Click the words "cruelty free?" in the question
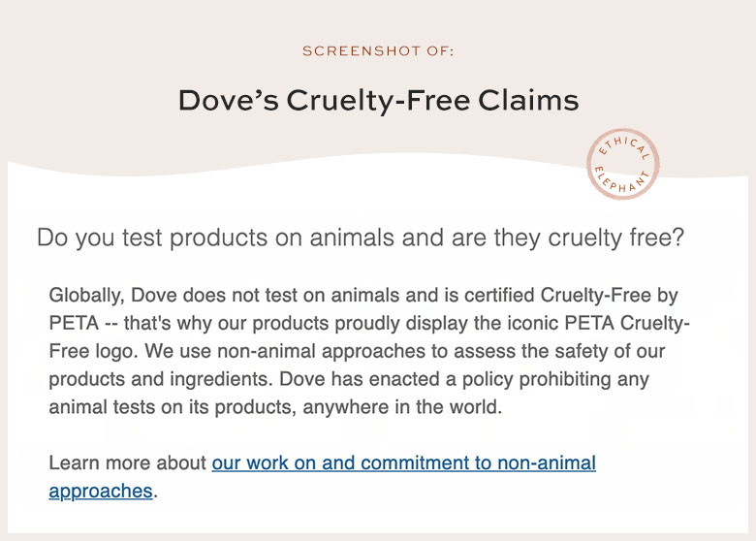This screenshot has width=756, height=541. click(616, 238)
